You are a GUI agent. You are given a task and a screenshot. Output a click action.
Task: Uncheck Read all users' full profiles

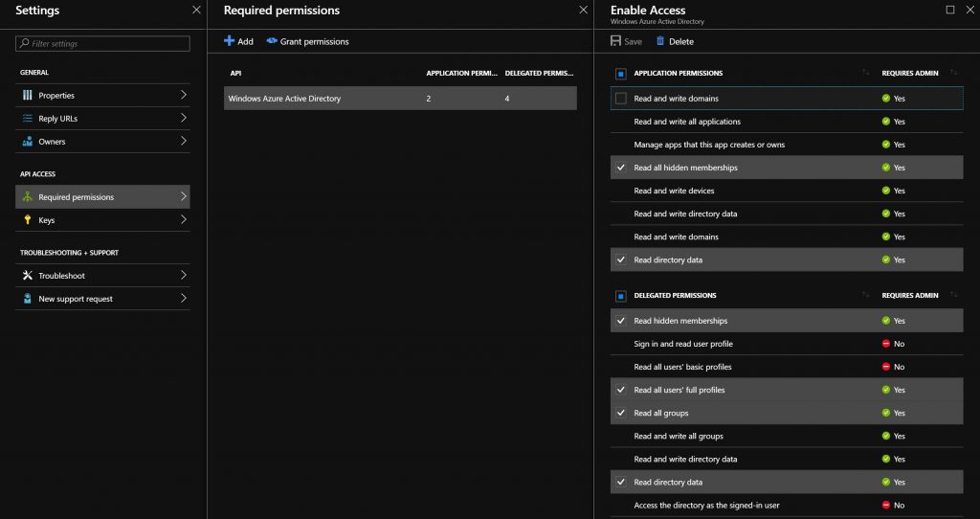click(x=620, y=390)
